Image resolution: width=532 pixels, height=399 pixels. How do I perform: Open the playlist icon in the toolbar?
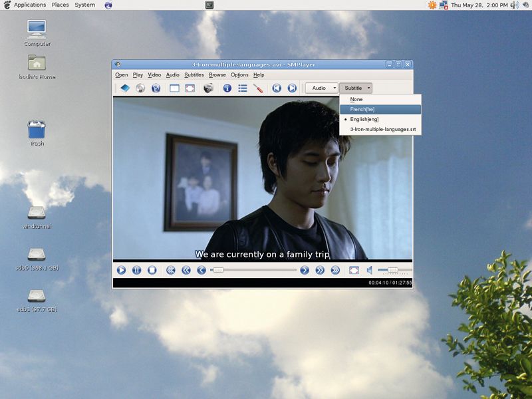(243, 88)
